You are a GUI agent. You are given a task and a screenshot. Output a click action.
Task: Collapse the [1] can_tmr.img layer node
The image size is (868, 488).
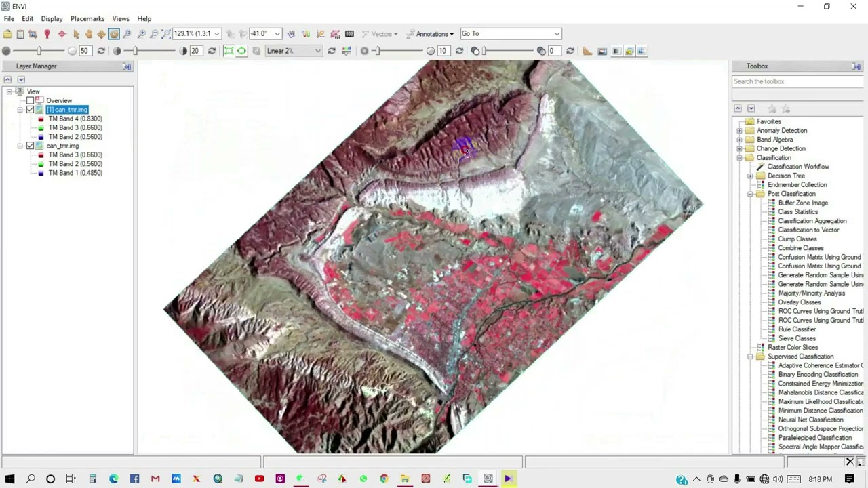click(x=20, y=110)
